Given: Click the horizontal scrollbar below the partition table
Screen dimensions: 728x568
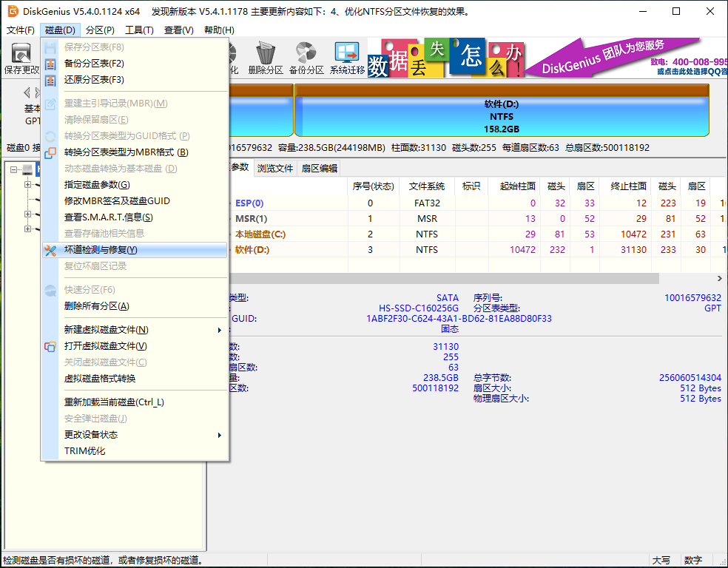Looking at the screenshot, I should [x=444, y=279].
